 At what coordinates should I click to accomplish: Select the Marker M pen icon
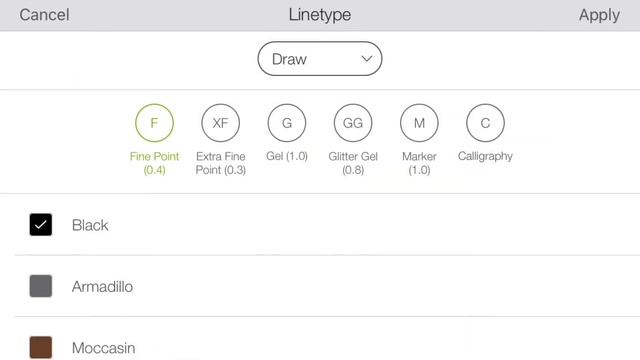(x=419, y=123)
